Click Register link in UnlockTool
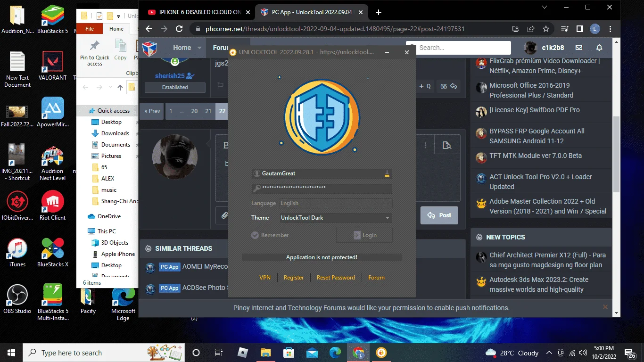 pyautogui.click(x=294, y=278)
